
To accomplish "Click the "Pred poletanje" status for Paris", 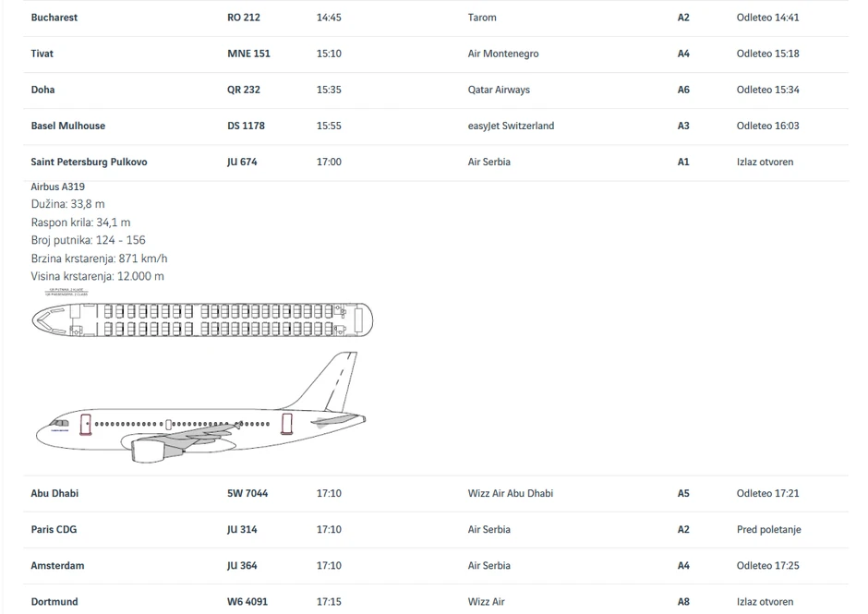I will pyautogui.click(x=768, y=530).
